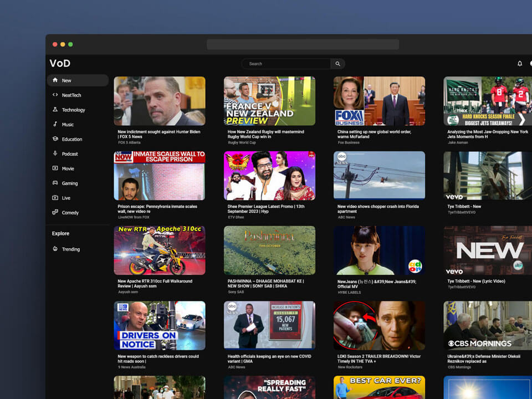Click the flame icon next to Trending
This screenshot has width=532, height=399.
pos(55,249)
